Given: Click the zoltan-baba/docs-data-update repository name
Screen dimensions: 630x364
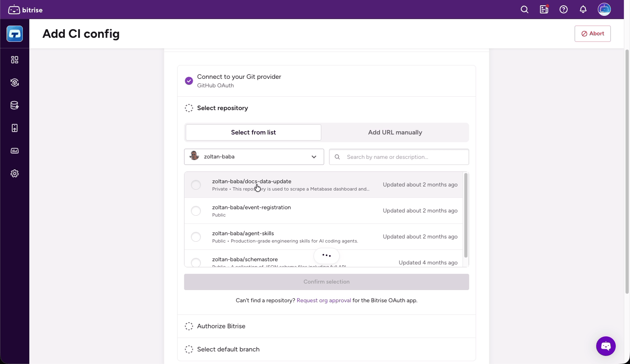Looking at the screenshot, I should click(x=252, y=181).
